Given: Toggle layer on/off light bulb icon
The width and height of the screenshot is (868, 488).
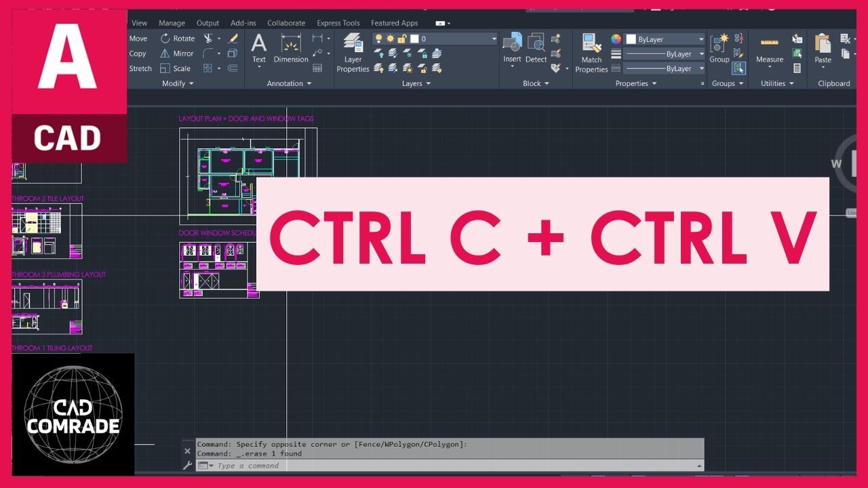Looking at the screenshot, I should point(378,39).
